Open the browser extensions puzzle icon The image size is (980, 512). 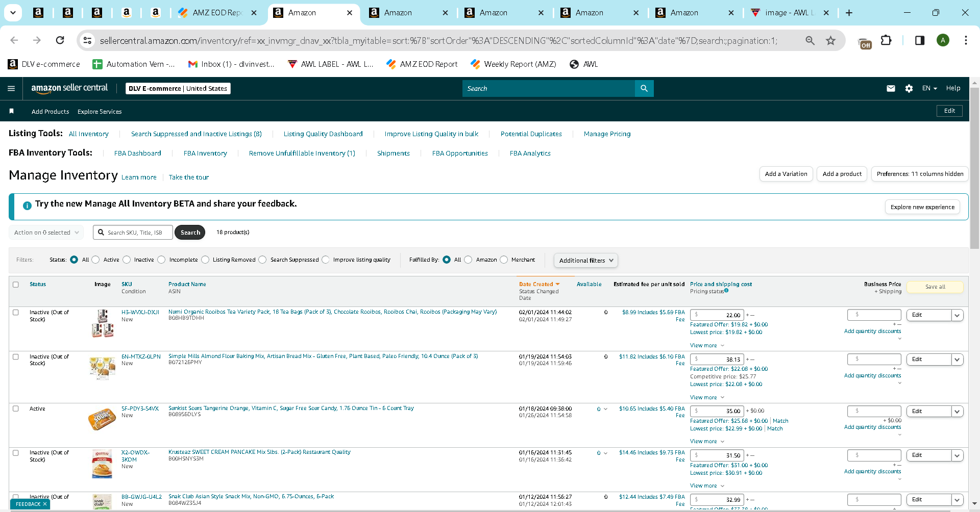point(887,40)
